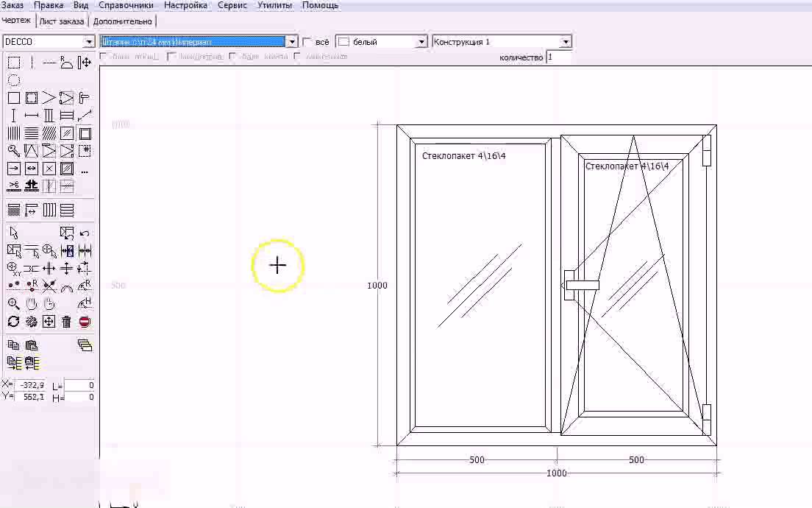
Task: Open the Сервис menu
Action: tap(232, 5)
